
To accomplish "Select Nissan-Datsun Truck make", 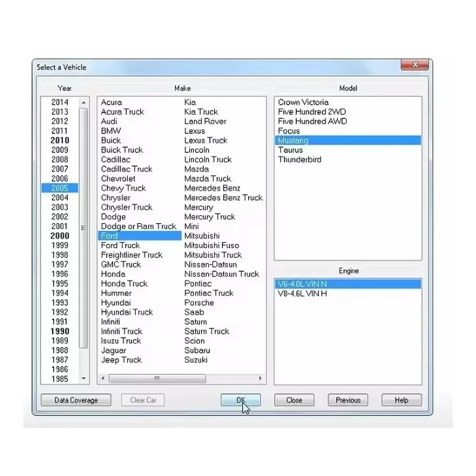I will point(221,274).
